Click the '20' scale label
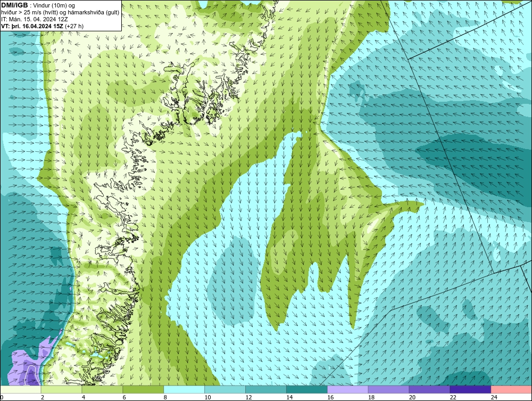Viewport: 532px width, 401px height. click(x=412, y=397)
